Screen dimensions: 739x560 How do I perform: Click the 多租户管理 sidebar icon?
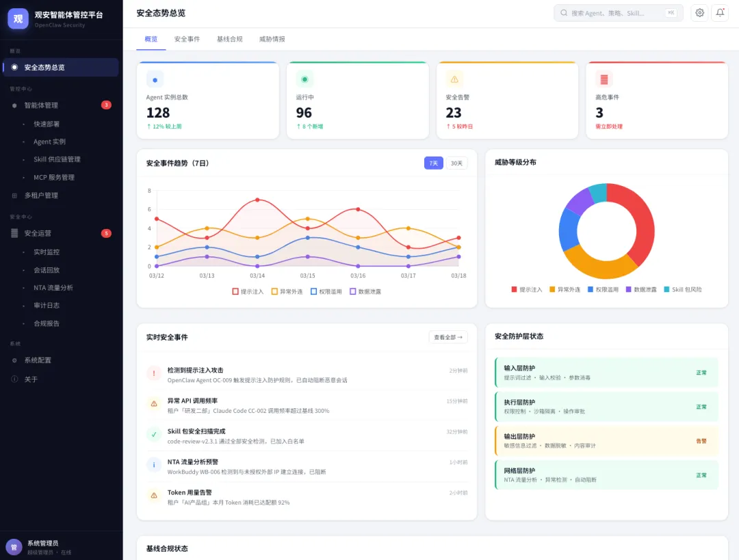click(14, 196)
